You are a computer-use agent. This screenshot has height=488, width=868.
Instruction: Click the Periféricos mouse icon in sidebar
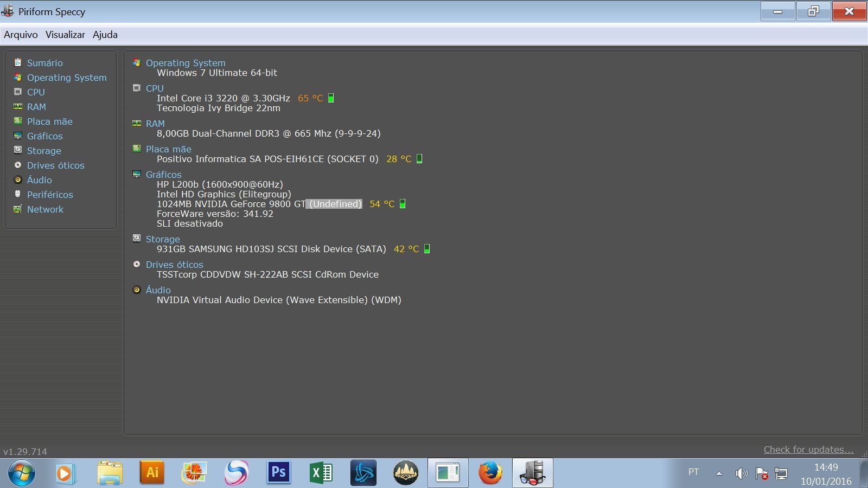18,194
